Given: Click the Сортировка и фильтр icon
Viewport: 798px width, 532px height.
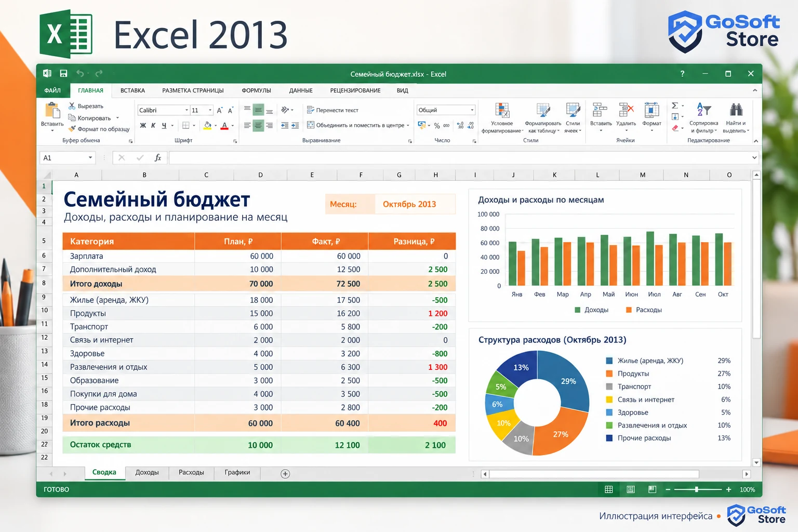Looking at the screenshot, I should point(703,110).
